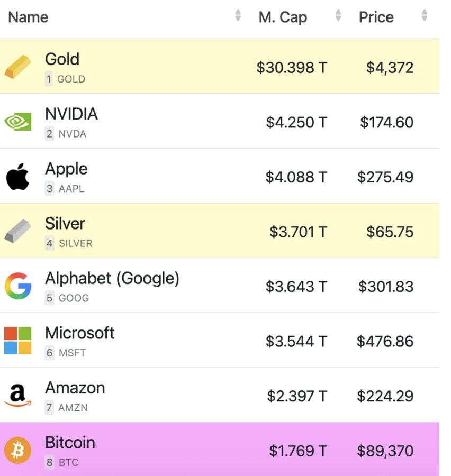Click Gold's $30.398 T market cap
Screen dimensions: 451x476
tap(292, 68)
